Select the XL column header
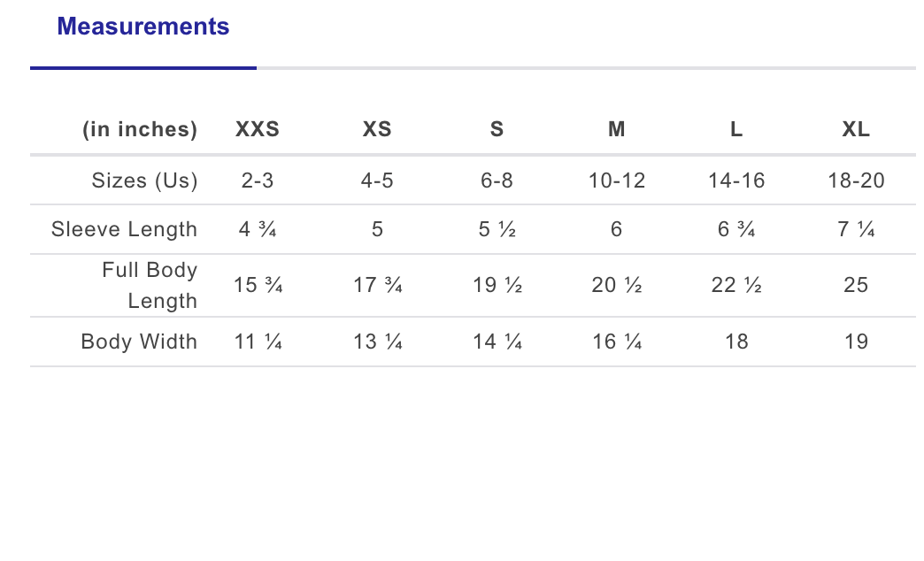Viewport: 924px width, 561px height. click(x=856, y=130)
